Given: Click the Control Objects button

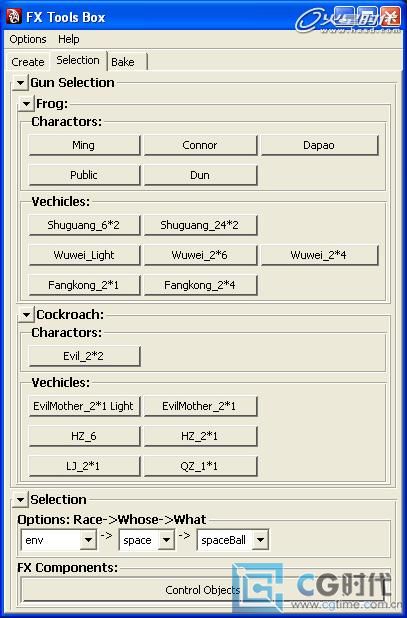Looking at the screenshot, I should point(203,590).
